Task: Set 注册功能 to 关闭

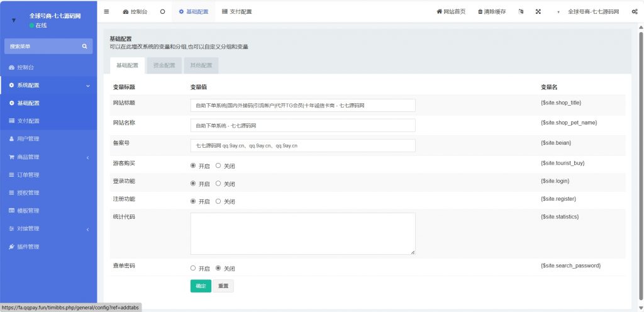Action: click(x=218, y=201)
